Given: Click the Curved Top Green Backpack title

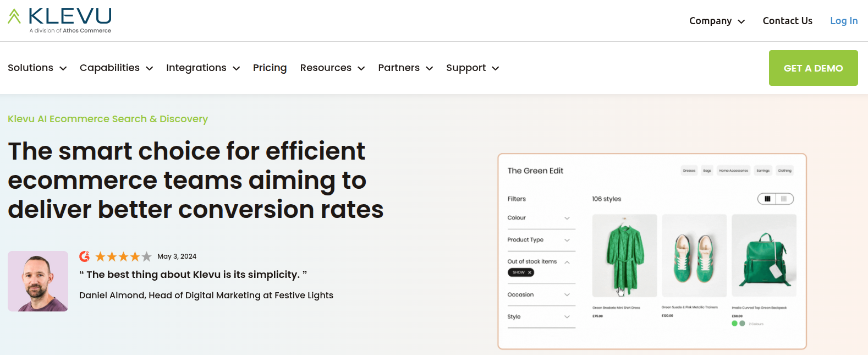Looking at the screenshot, I should [x=759, y=308].
